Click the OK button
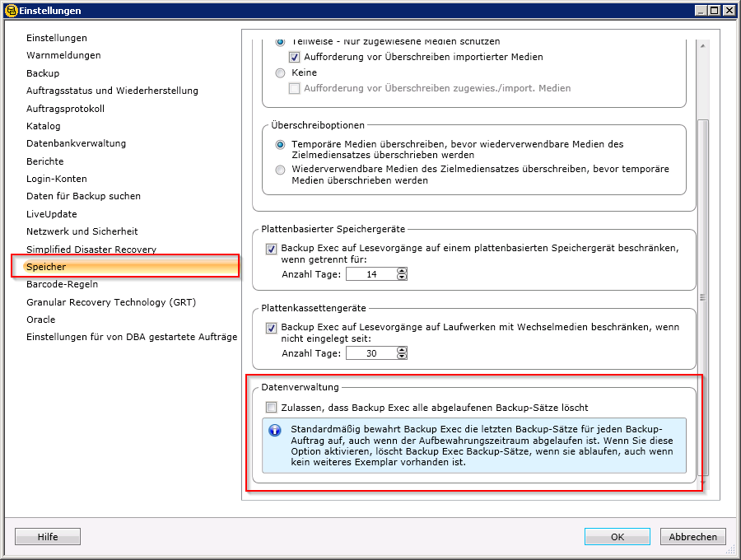 click(617, 537)
